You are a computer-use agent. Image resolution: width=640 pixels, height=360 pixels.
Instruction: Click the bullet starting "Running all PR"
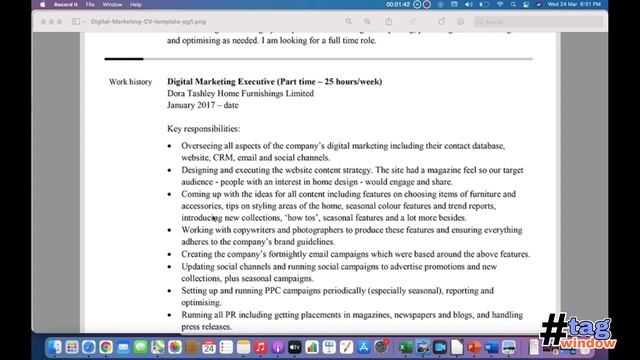click(x=352, y=321)
